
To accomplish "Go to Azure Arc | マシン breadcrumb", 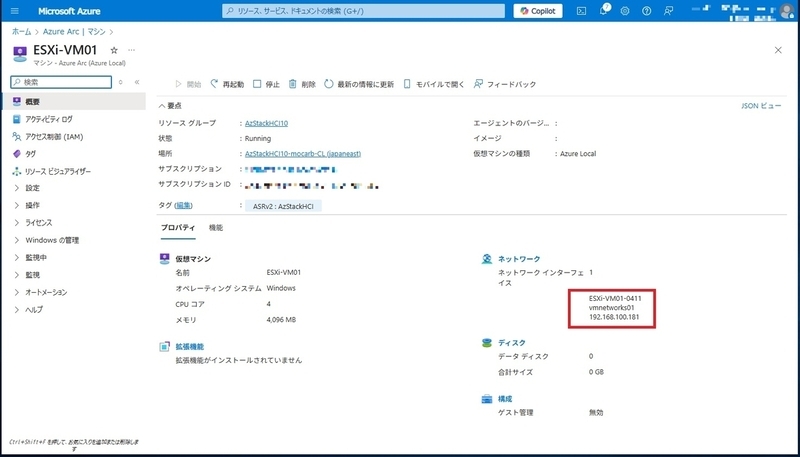I will (x=74, y=32).
